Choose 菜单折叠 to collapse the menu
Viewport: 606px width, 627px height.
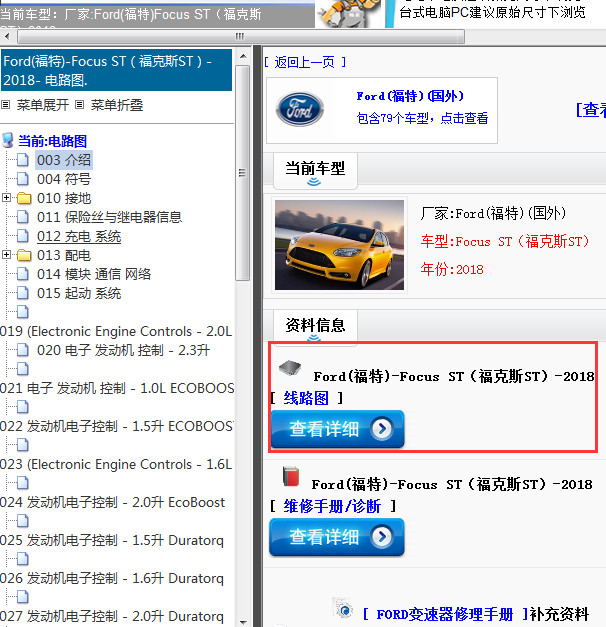[x=117, y=105]
